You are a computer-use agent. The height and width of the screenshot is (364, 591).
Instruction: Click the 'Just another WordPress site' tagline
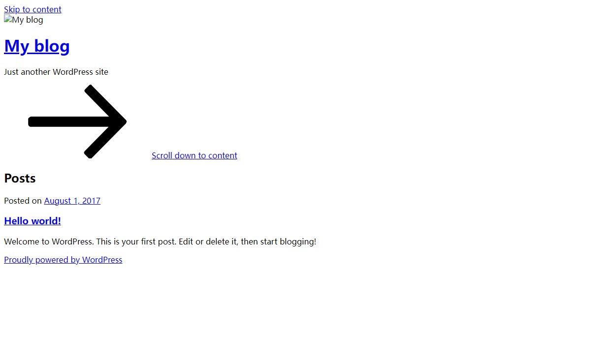click(56, 72)
